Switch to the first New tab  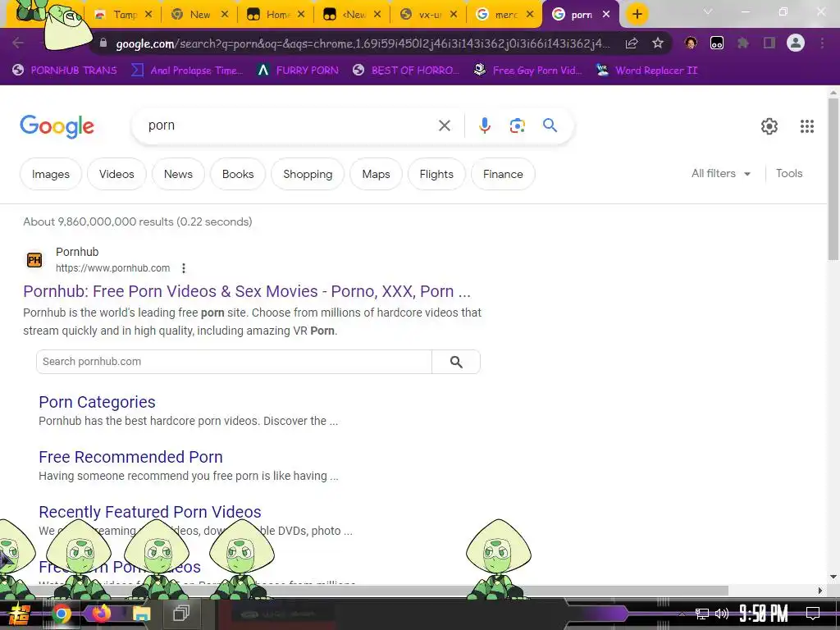click(199, 15)
